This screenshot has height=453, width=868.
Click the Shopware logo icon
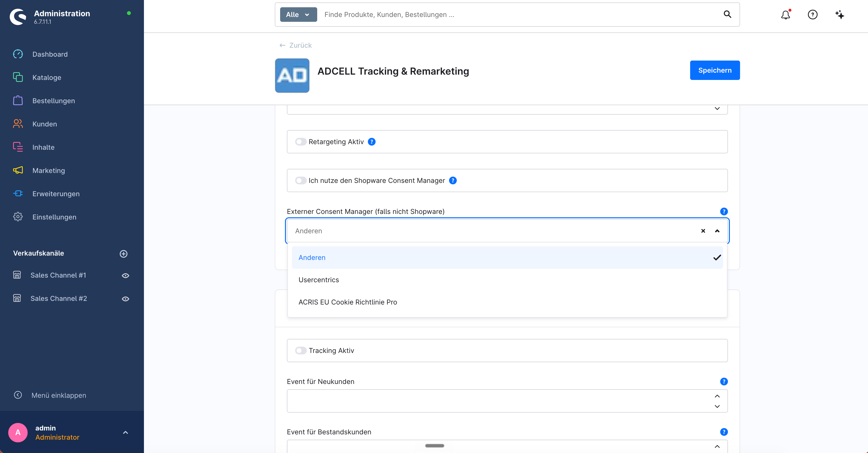click(x=18, y=17)
